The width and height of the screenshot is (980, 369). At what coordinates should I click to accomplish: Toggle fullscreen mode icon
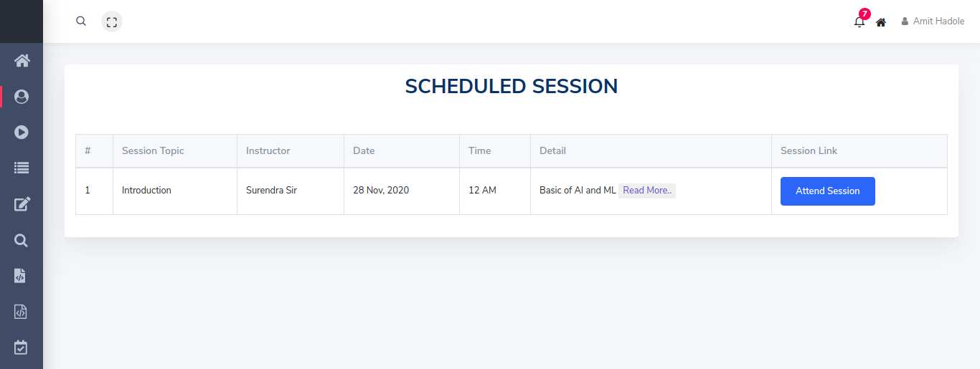click(x=112, y=21)
